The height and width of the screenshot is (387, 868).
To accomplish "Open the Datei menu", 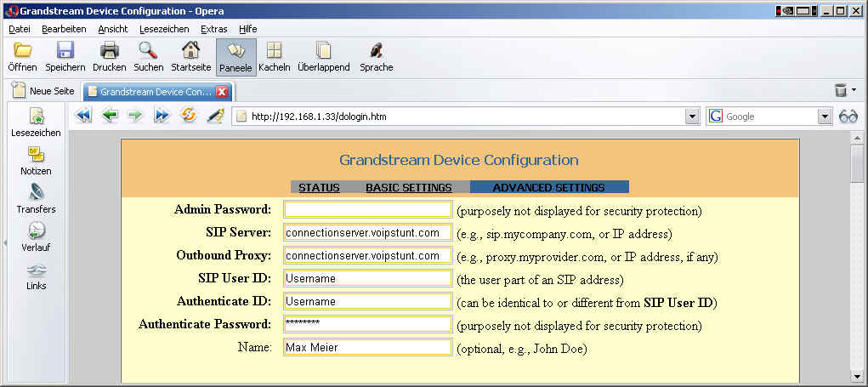I will click(x=20, y=29).
